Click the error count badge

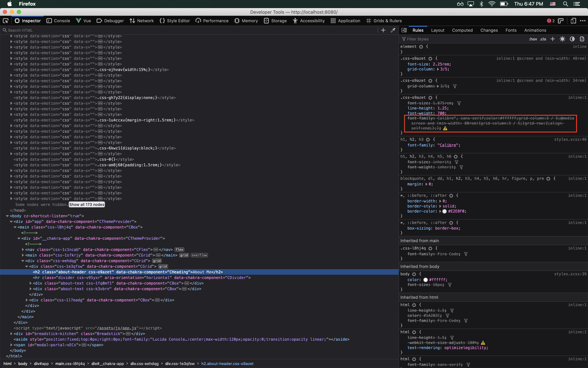click(x=551, y=21)
